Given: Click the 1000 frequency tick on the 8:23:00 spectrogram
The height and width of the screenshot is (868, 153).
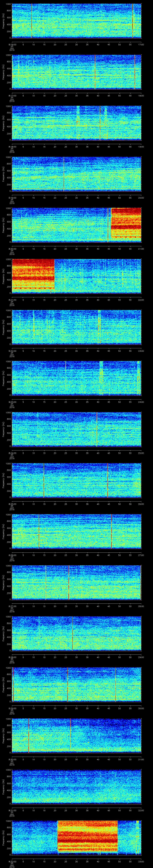Looking at the screenshot, I should (x=8, y=362).
